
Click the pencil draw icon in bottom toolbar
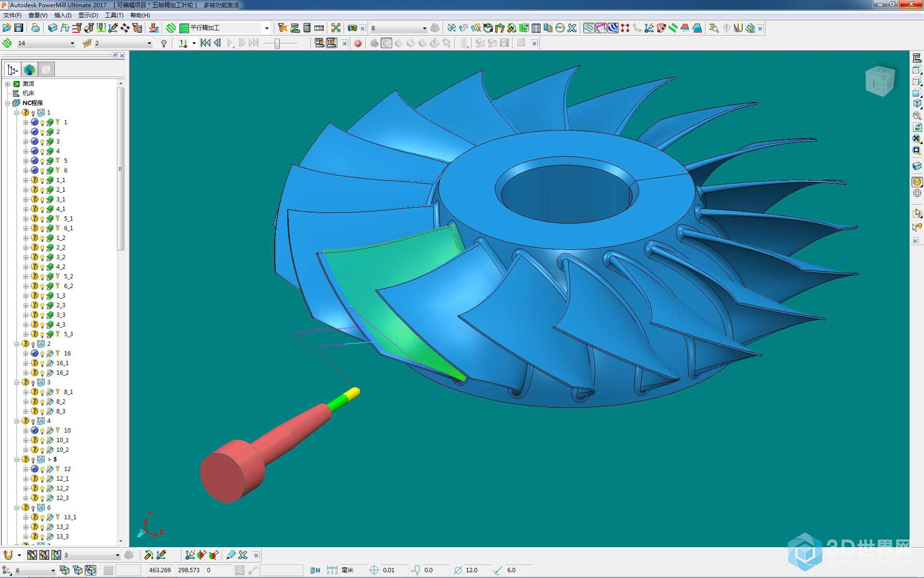[x=231, y=555]
